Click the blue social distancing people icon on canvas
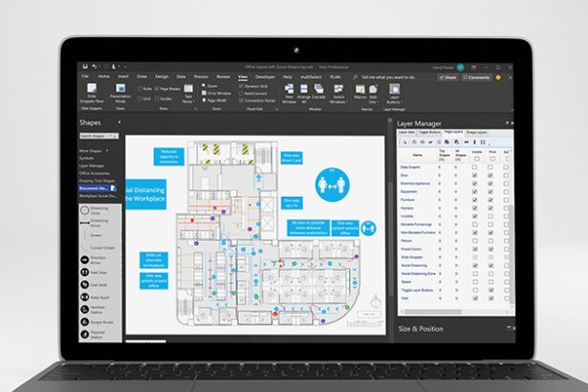 (333, 185)
